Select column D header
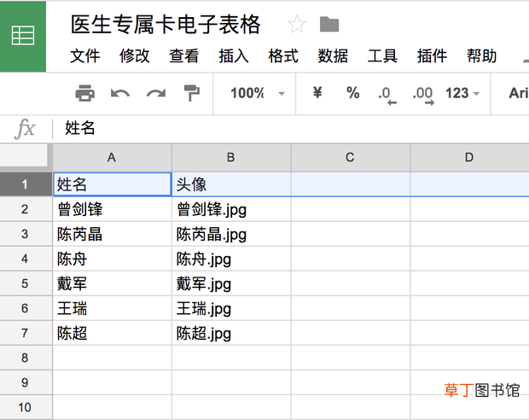This screenshot has width=529, height=420. [469, 158]
